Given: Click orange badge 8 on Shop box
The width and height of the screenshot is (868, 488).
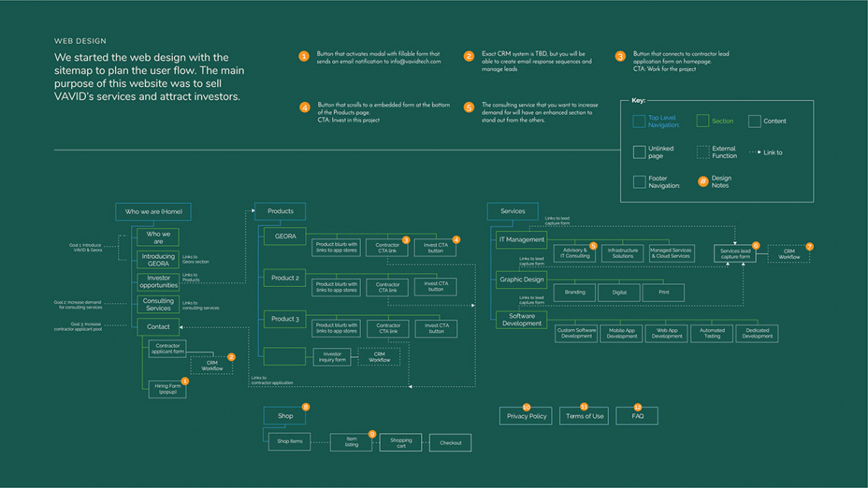Looking at the screenshot, I should point(305,407).
